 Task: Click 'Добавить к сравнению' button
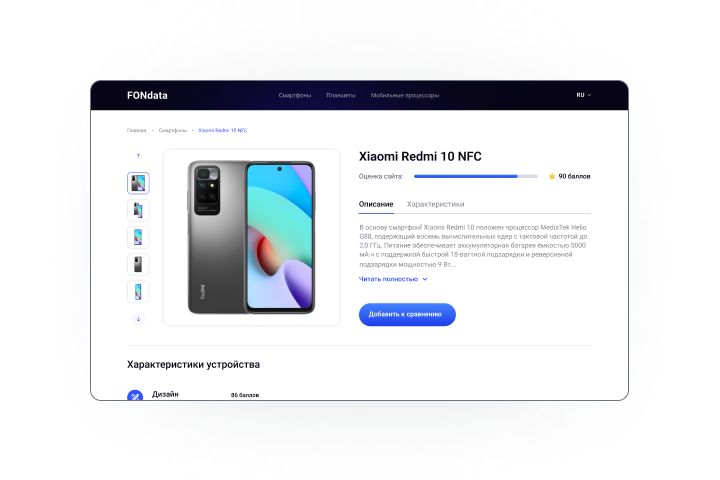coord(407,315)
